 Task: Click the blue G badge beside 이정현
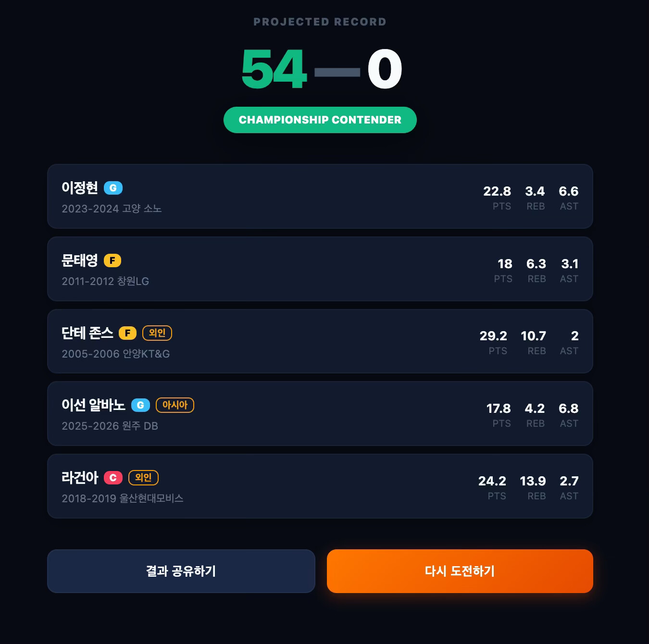click(x=113, y=188)
